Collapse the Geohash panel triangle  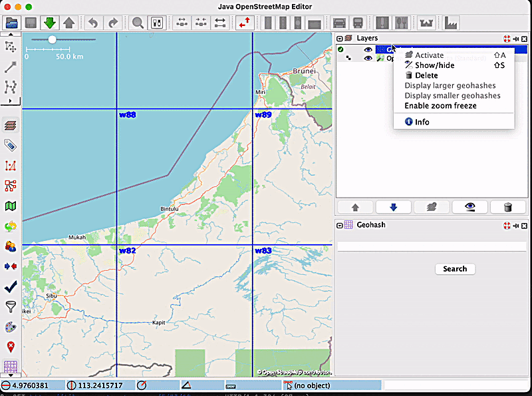[340, 226]
